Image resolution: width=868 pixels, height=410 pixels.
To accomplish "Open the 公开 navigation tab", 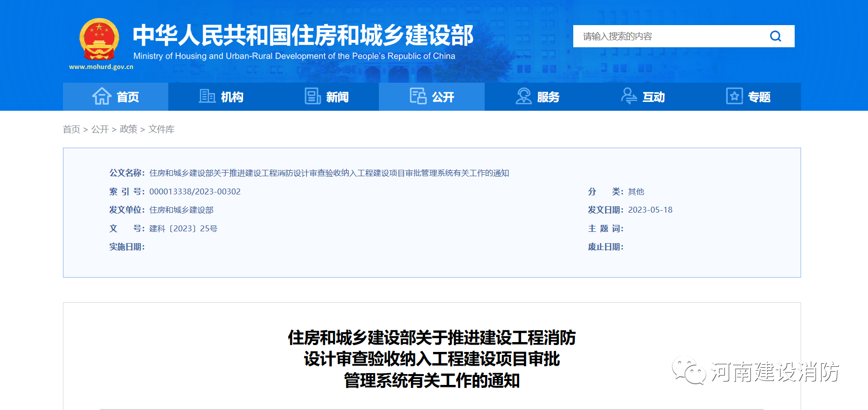I will coord(432,96).
